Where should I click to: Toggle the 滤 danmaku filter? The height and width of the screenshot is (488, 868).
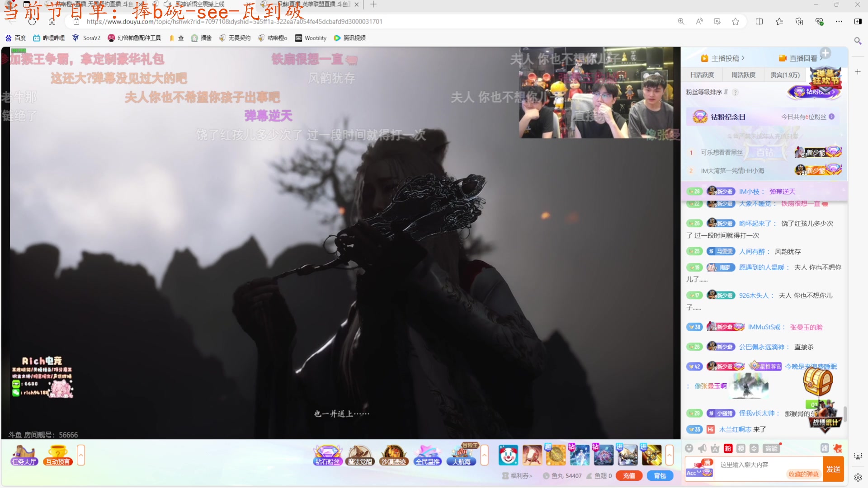[824, 449]
